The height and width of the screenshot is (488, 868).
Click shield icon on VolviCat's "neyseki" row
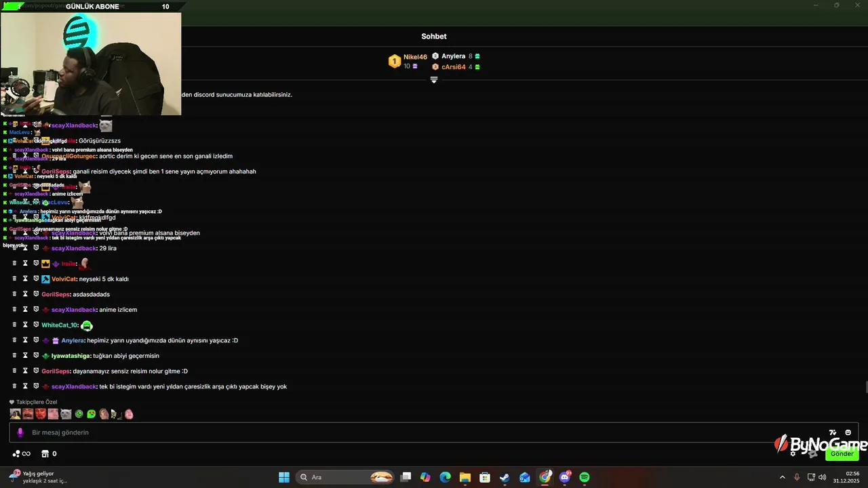coord(36,279)
